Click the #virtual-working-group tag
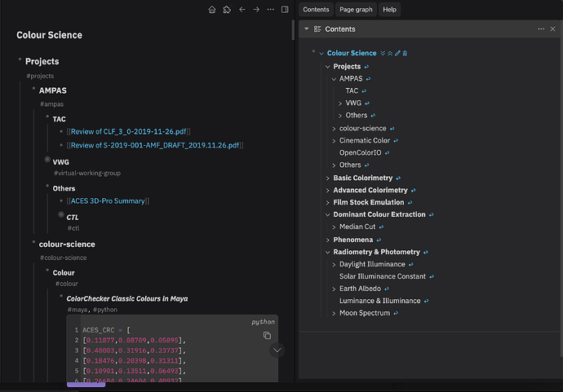 (x=87, y=173)
